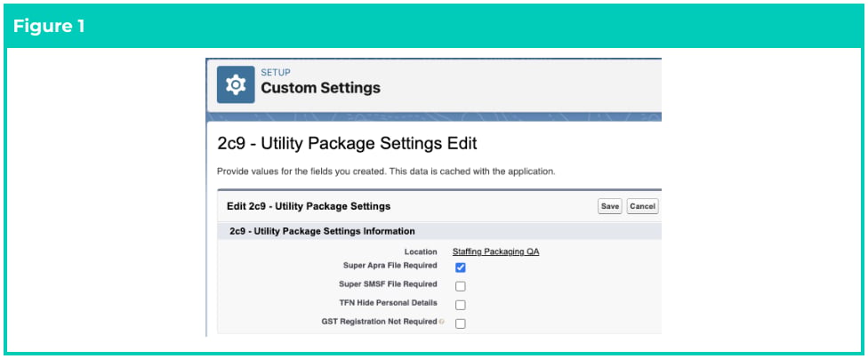Click the SETUP breadcrumb label
The image size is (868, 359).
pos(276,73)
